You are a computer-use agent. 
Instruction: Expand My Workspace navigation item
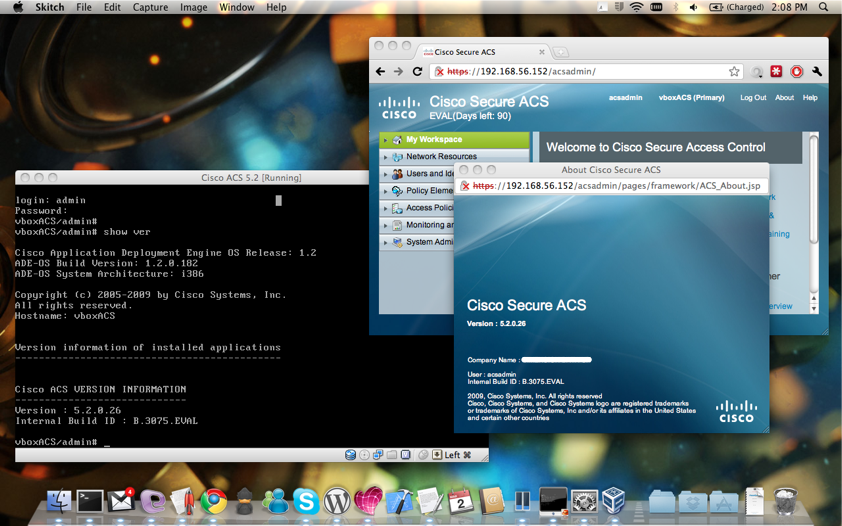coord(454,140)
